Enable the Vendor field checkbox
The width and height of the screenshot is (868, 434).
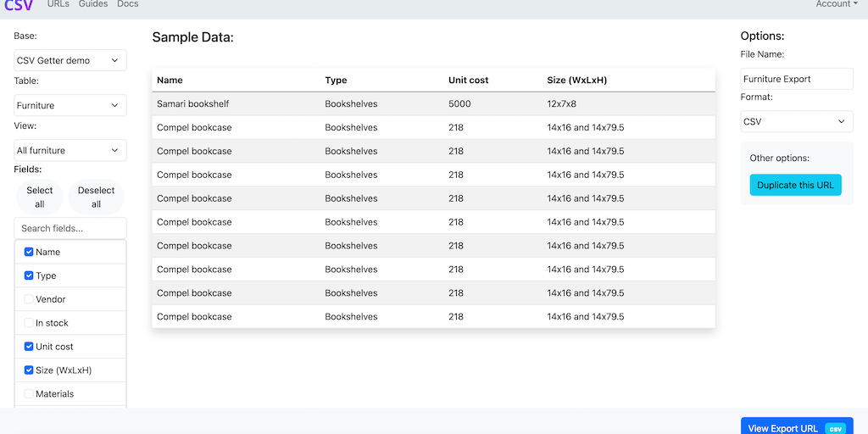pos(29,299)
